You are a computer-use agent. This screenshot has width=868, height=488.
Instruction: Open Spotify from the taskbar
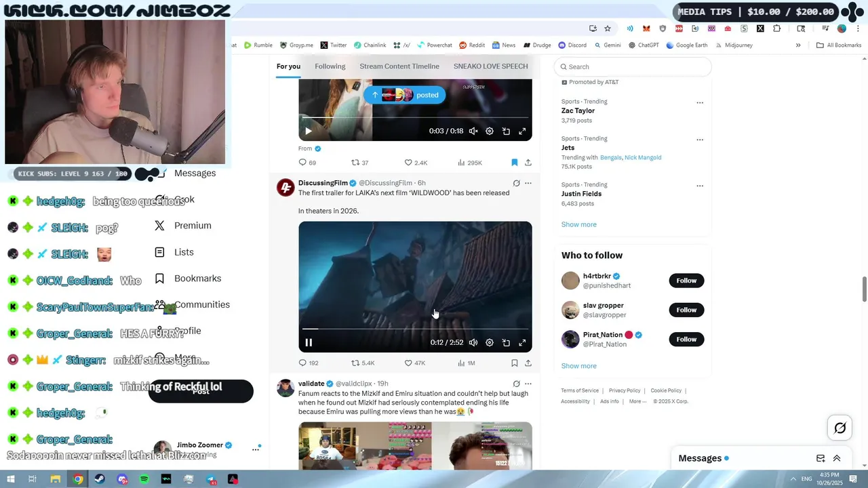[144, 479]
